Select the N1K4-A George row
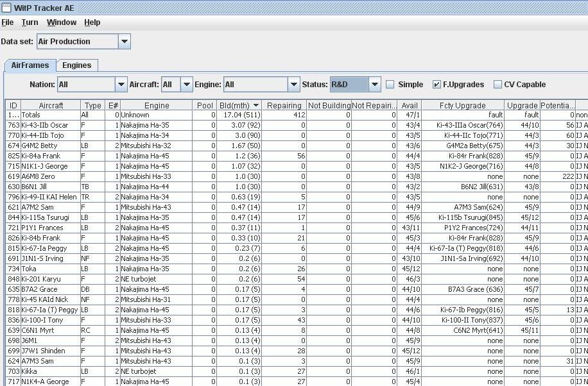 point(297,382)
